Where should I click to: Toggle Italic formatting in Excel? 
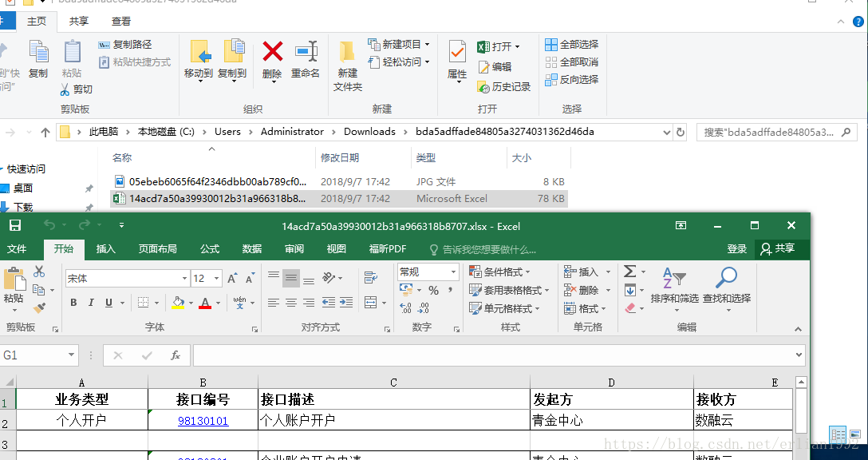(x=91, y=303)
